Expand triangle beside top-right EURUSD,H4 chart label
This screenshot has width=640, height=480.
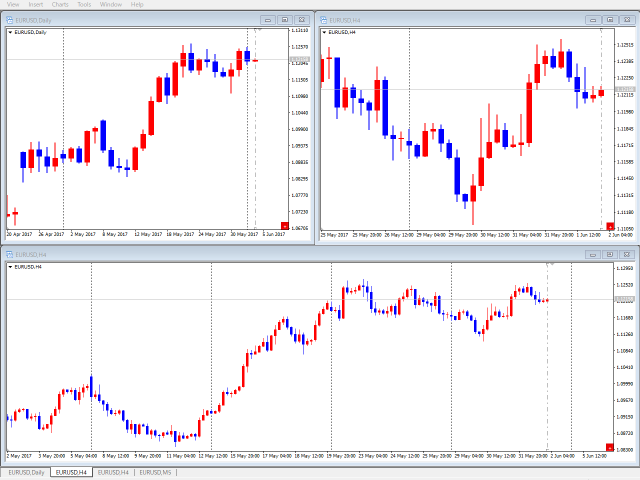(x=325, y=32)
